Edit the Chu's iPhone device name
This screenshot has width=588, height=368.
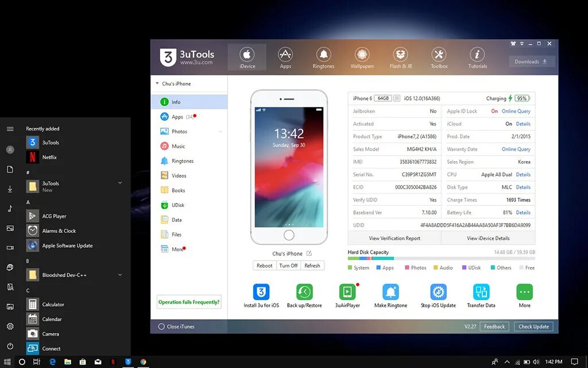coord(309,254)
